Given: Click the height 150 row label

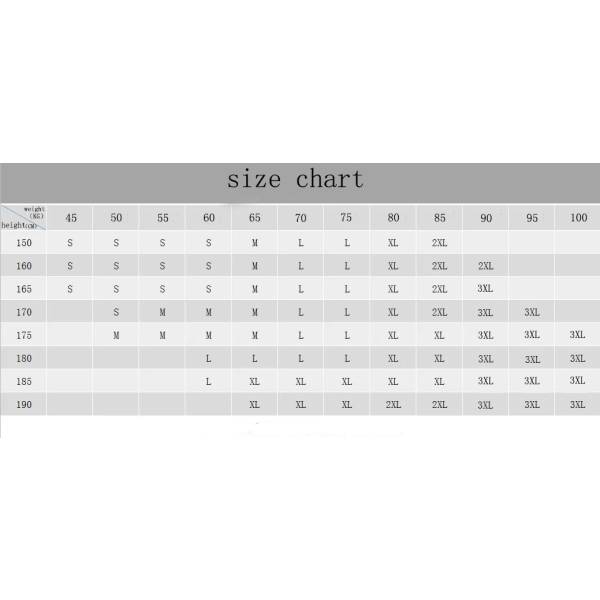Looking at the screenshot, I should pos(23,243).
